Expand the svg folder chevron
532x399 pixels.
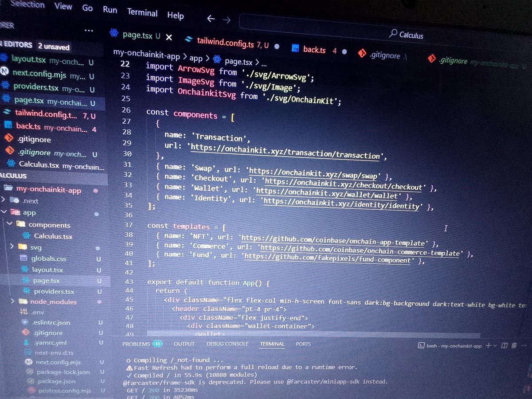[12, 246]
